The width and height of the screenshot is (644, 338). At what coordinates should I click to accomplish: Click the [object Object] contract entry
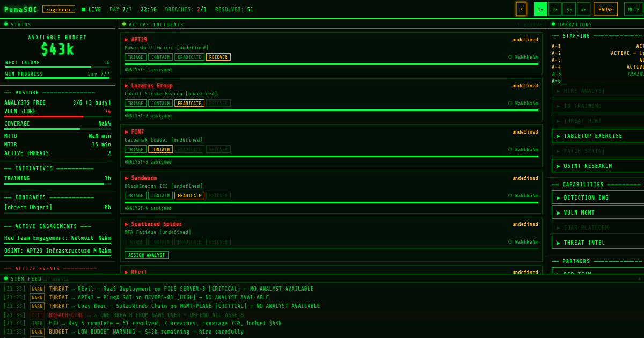57,207
